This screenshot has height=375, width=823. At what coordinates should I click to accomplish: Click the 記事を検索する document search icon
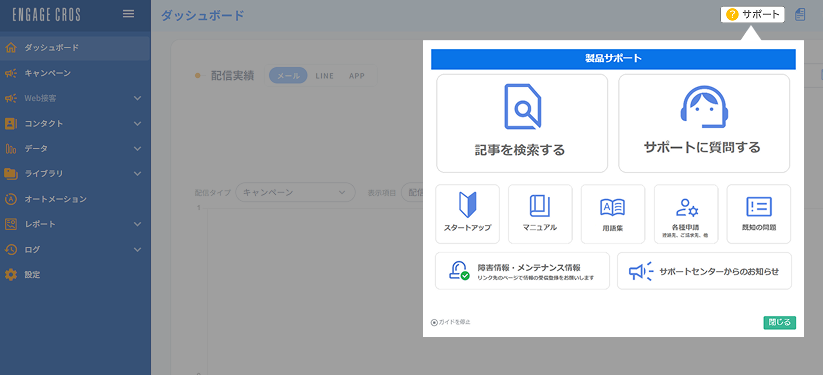pos(522,106)
